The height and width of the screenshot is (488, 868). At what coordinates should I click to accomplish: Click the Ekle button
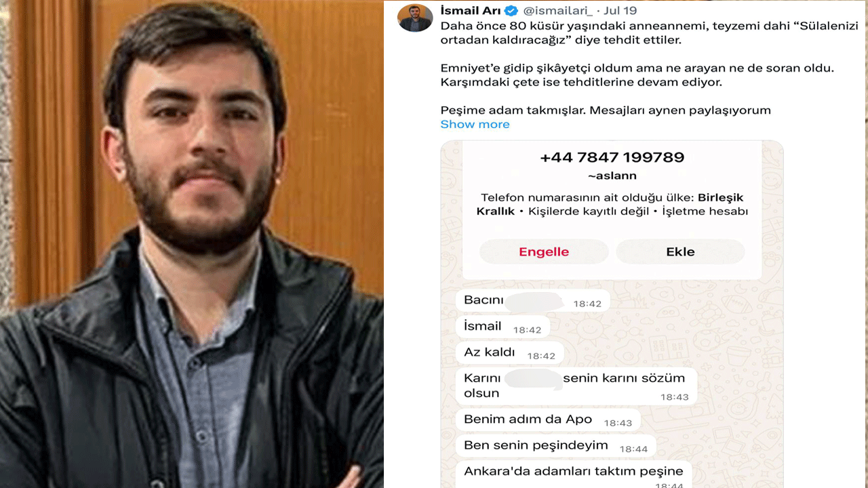pyautogui.click(x=680, y=251)
